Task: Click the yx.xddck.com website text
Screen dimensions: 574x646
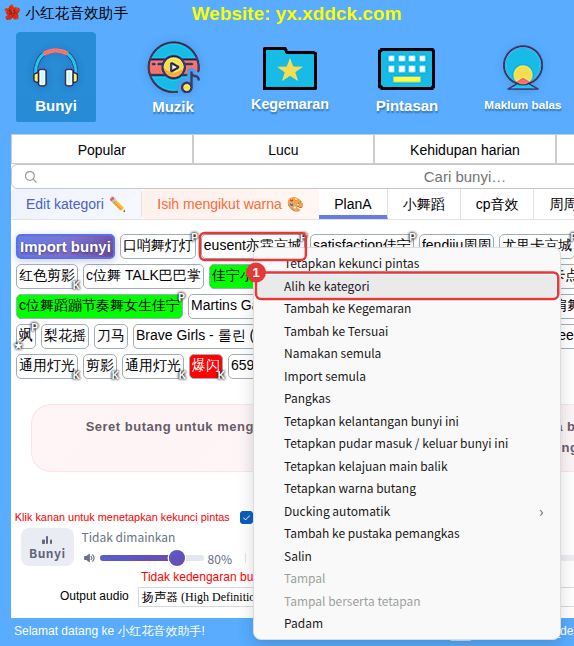Action: (x=338, y=14)
